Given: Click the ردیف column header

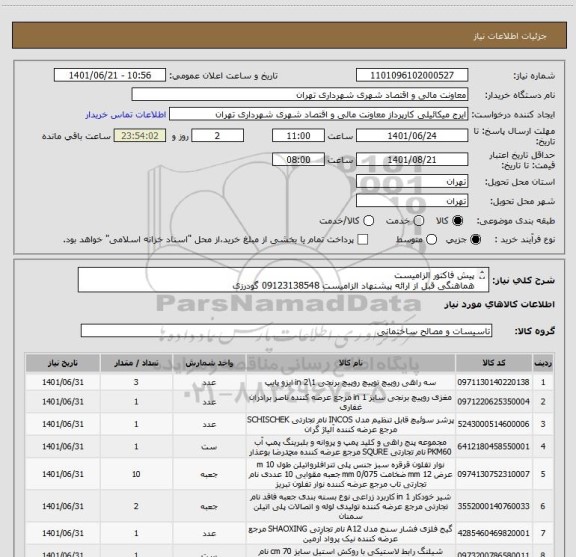Looking at the screenshot, I should (x=543, y=363).
